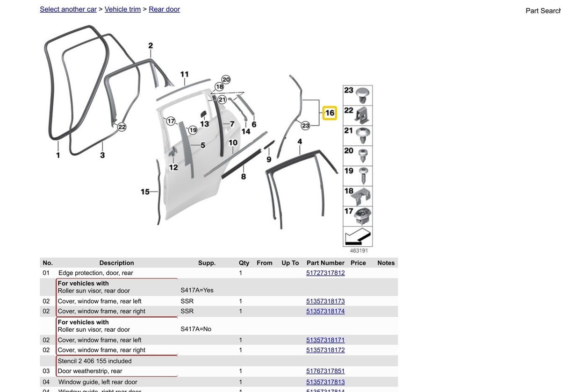
Task: Select the 'Edge protection, door, rear' description
Action: coord(96,273)
